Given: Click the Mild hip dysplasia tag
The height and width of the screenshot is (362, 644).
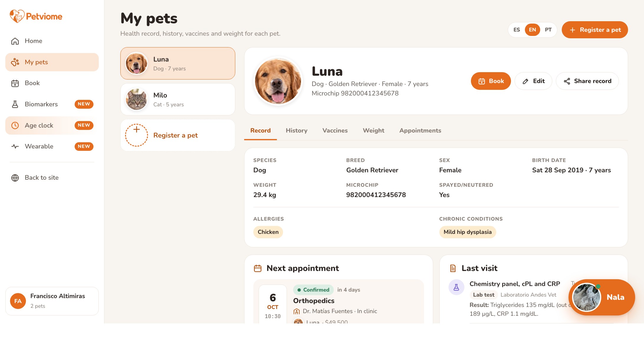Looking at the screenshot, I should (x=468, y=232).
